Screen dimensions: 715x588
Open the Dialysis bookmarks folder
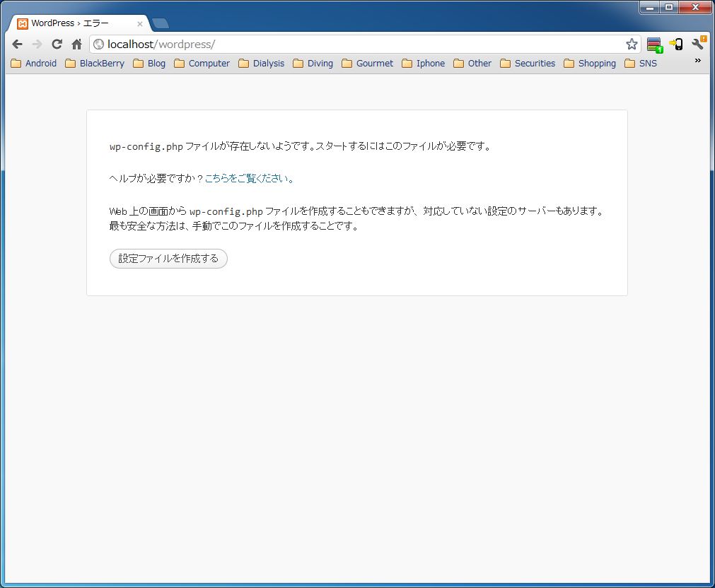point(262,64)
